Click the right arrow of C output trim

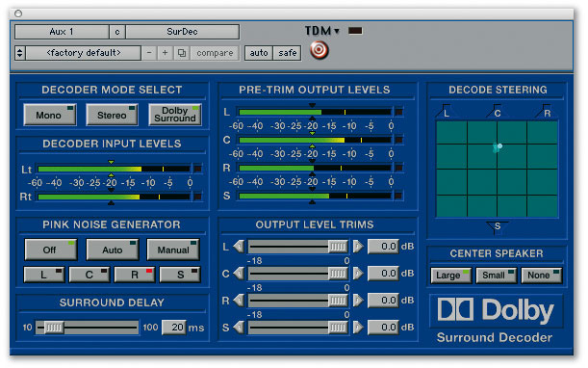coord(358,274)
